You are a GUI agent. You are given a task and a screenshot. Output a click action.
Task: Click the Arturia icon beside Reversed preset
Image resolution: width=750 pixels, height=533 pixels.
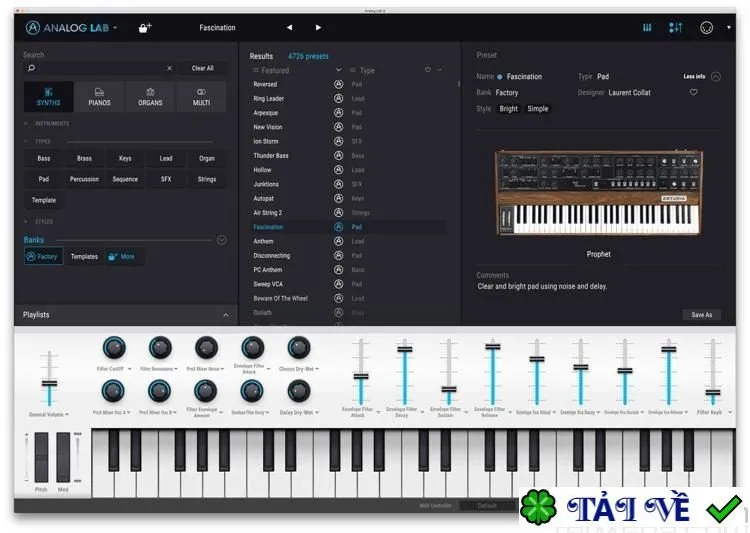coord(338,84)
